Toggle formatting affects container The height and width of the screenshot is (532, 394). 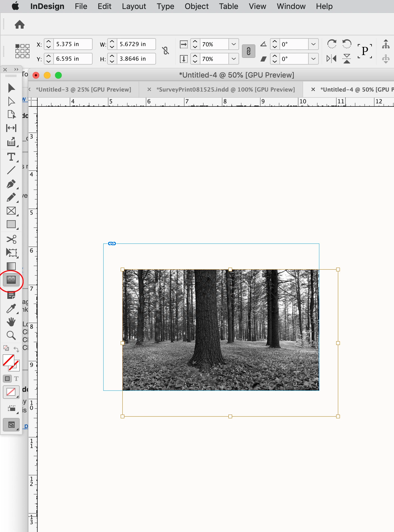(x=7, y=379)
